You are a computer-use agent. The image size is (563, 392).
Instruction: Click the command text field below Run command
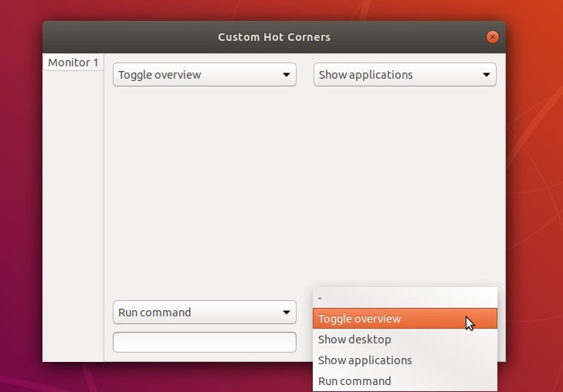[x=205, y=342]
